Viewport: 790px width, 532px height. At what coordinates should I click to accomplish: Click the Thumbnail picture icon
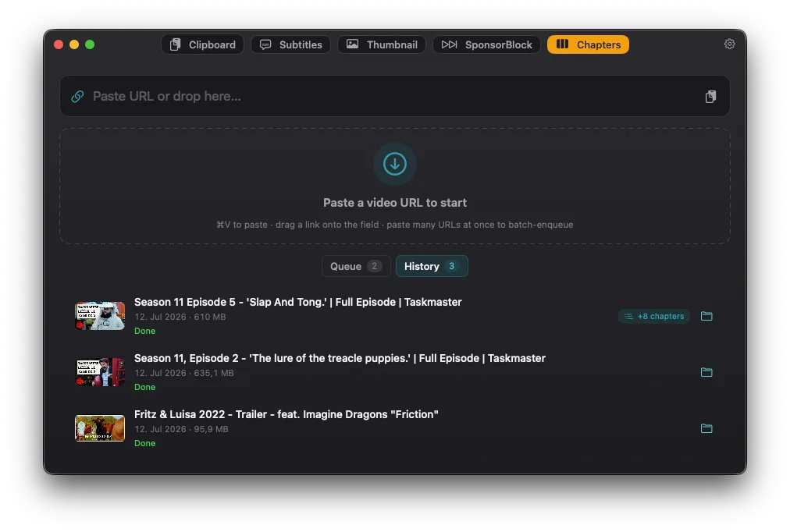tap(353, 44)
